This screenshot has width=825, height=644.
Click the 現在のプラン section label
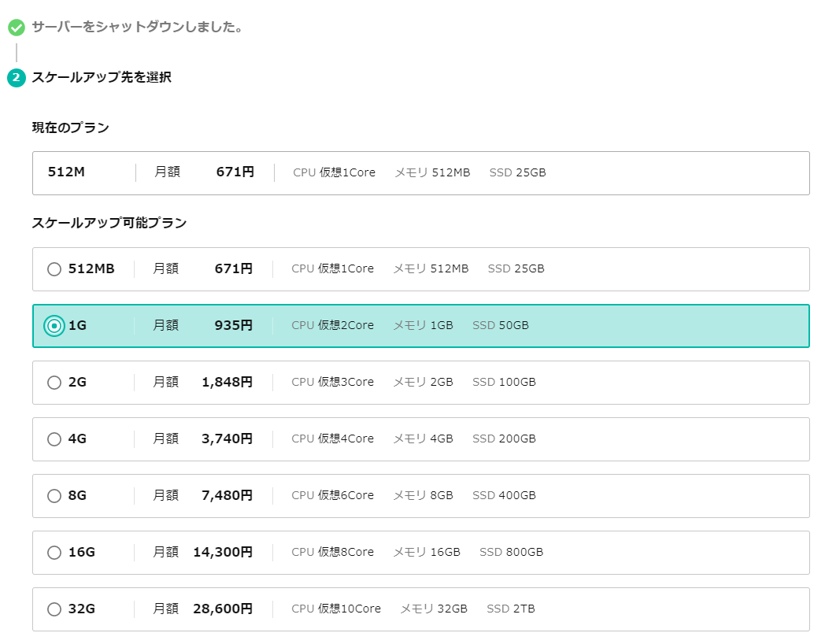[70, 128]
